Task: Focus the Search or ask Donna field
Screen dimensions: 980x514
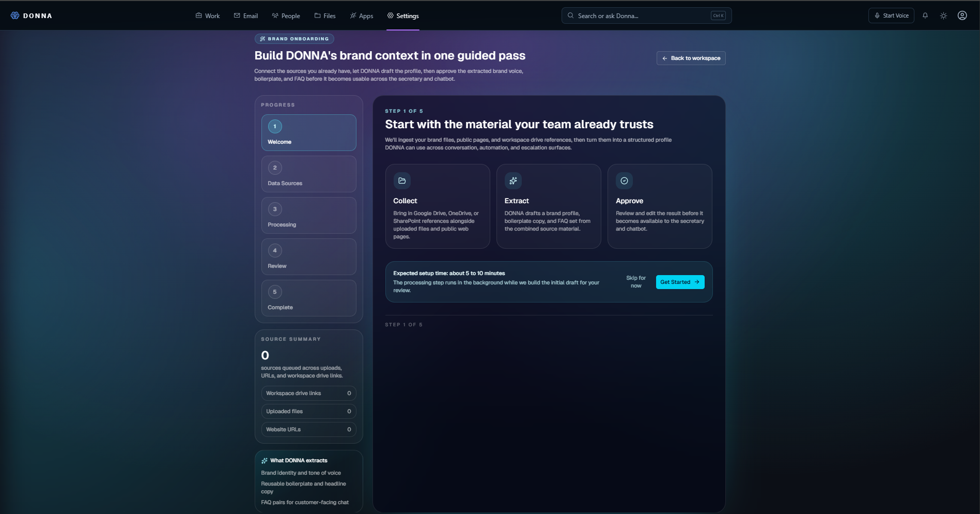Action: pos(646,16)
